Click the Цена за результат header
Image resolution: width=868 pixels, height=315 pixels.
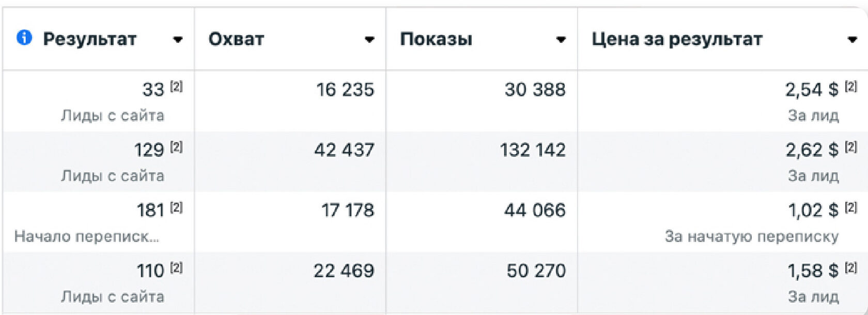coord(677,39)
